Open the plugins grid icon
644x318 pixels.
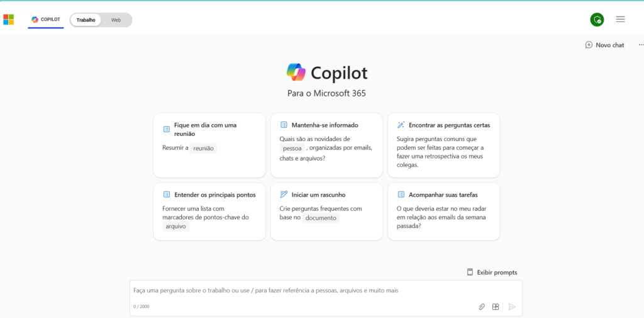pos(496,307)
